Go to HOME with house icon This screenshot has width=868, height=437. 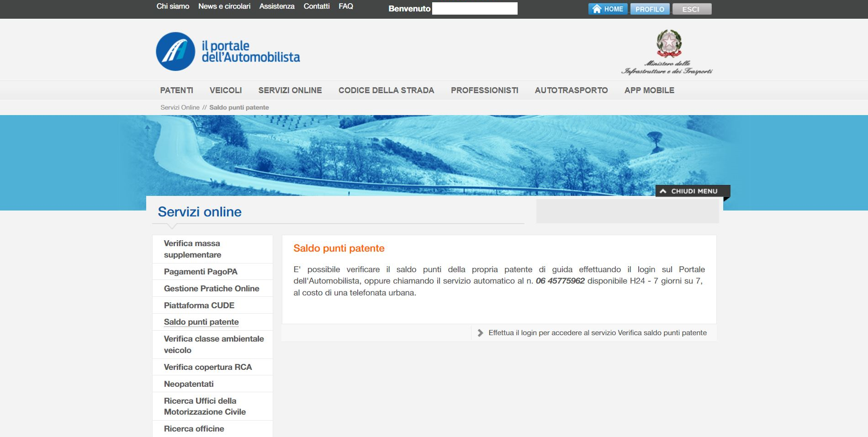click(608, 9)
